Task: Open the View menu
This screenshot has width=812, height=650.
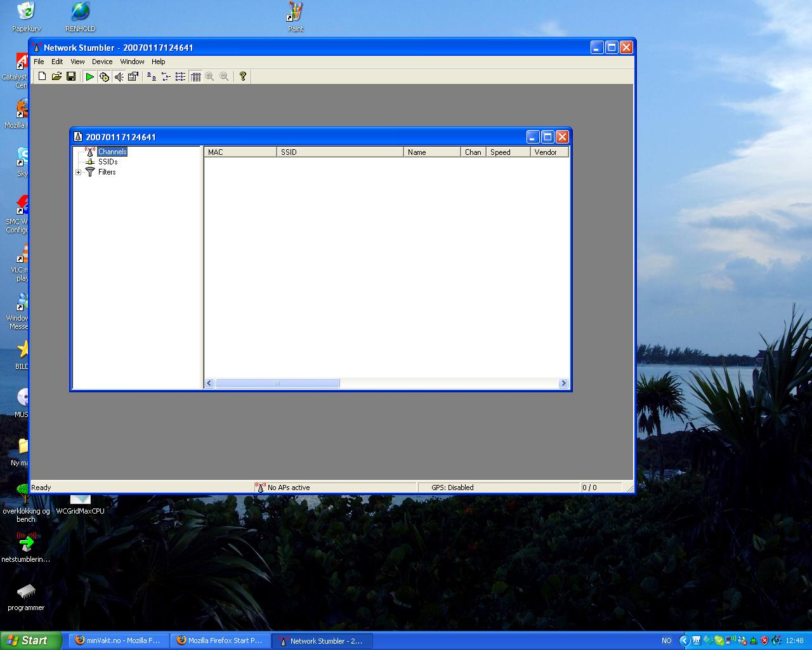Action: (77, 62)
